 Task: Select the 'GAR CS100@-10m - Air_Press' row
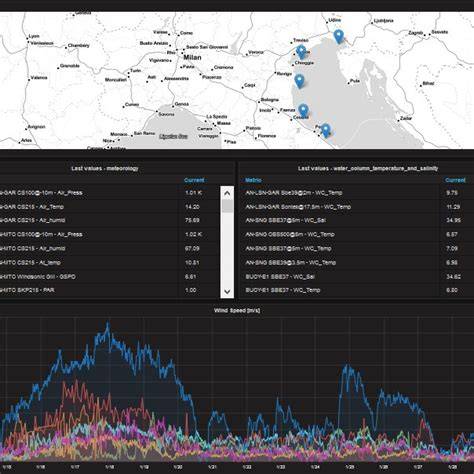click(x=110, y=193)
